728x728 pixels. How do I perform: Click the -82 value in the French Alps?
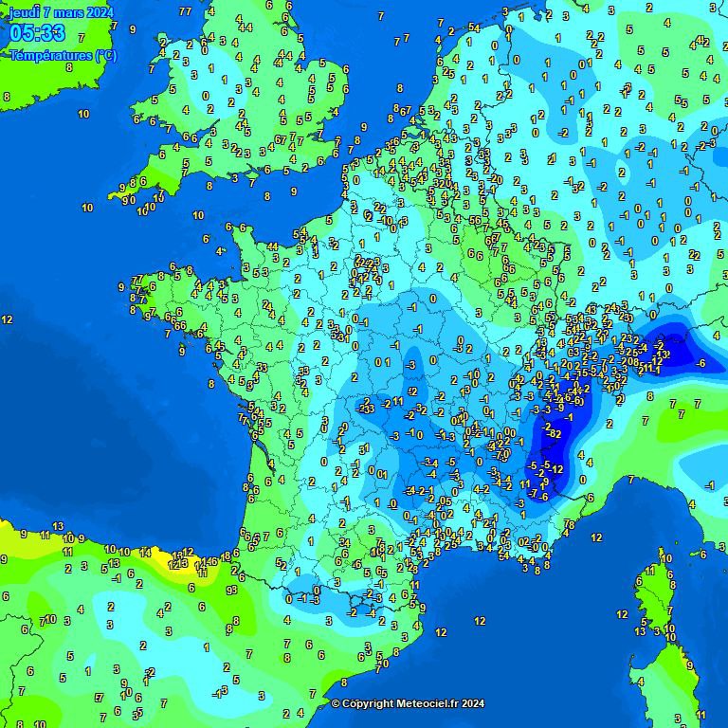tap(554, 433)
